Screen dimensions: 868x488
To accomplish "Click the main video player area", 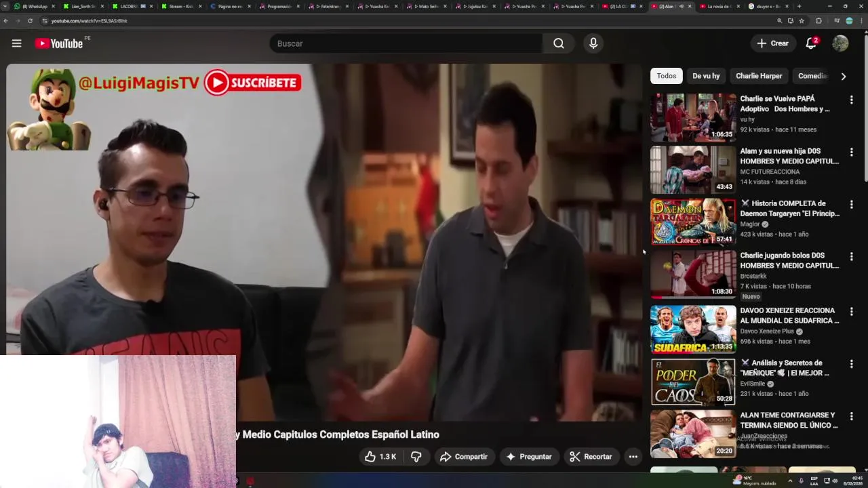I will point(324,242).
